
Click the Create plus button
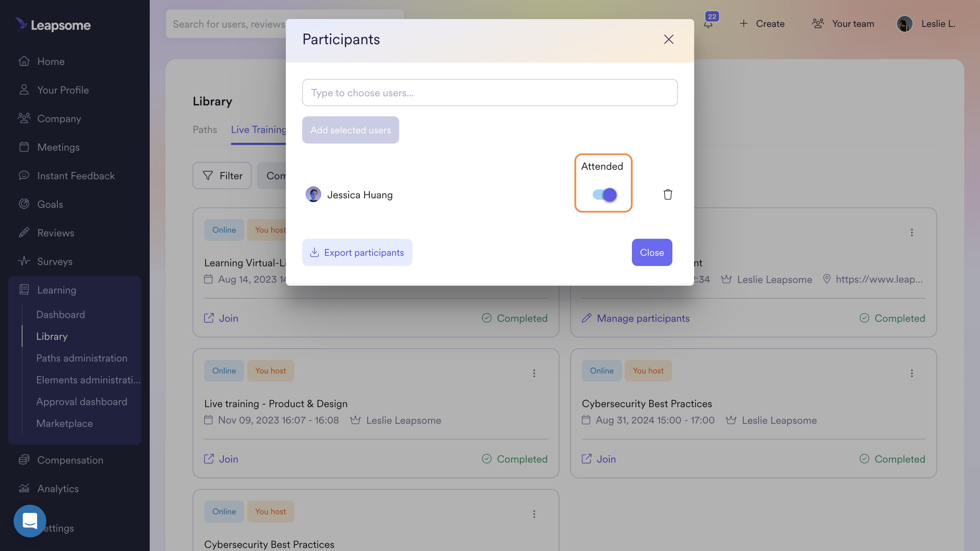[x=762, y=23]
